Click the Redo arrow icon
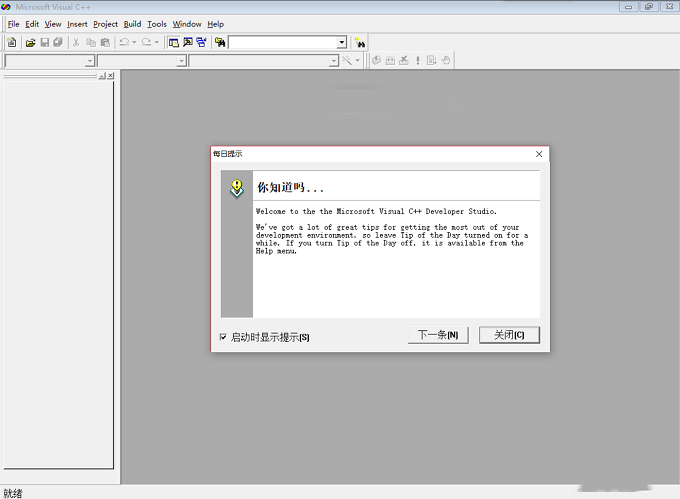 (x=147, y=42)
